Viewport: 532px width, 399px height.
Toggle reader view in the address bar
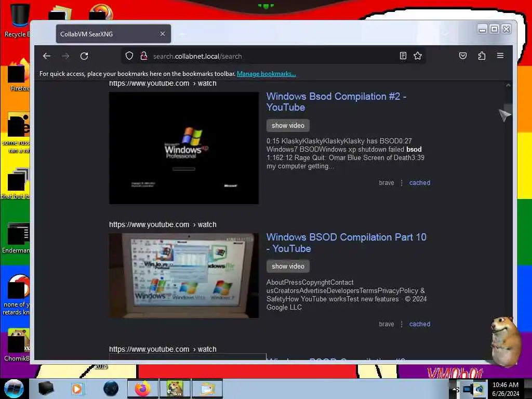(403, 56)
